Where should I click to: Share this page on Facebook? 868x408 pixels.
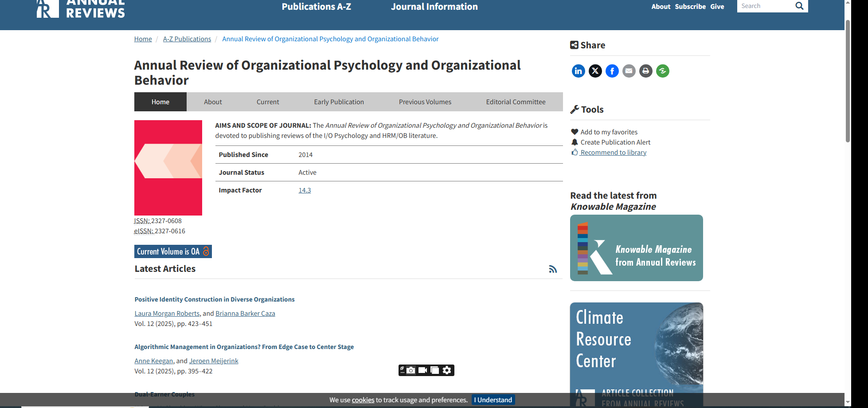coord(612,71)
